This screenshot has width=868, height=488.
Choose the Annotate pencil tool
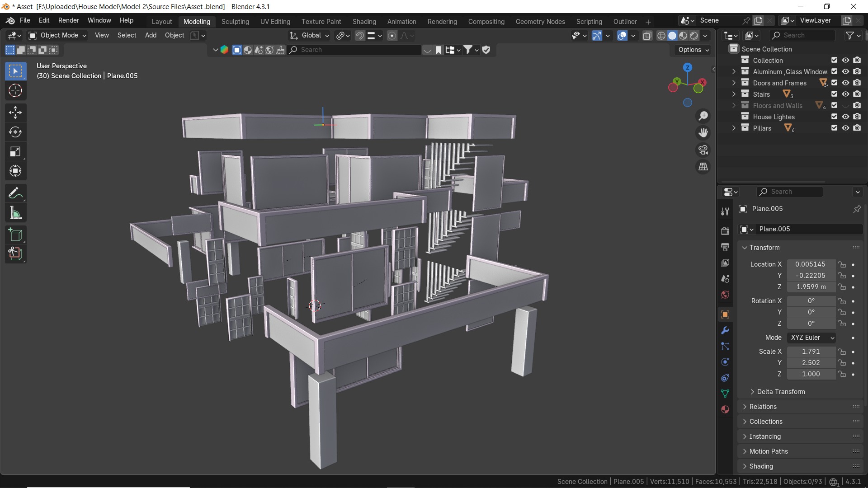point(15,193)
